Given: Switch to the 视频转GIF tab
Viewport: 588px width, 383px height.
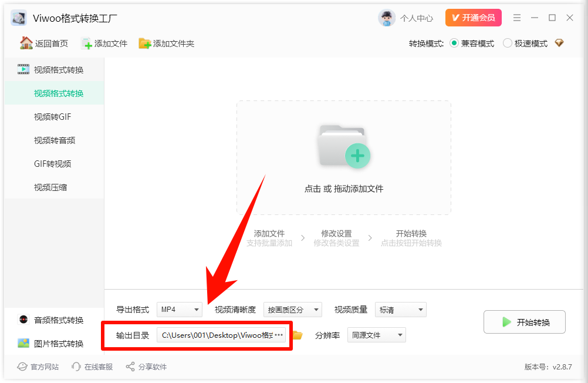Looking at the screenshot, I should click(53, 117).
